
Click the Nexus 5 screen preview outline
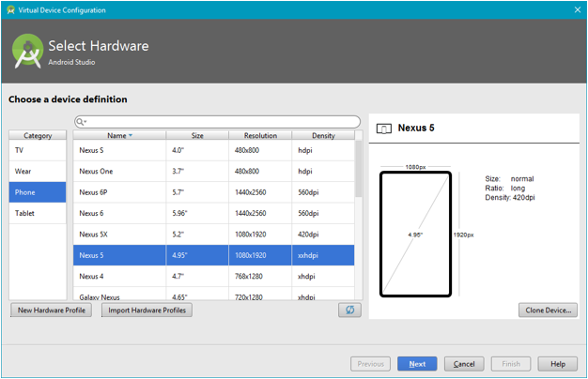(415, 235)
